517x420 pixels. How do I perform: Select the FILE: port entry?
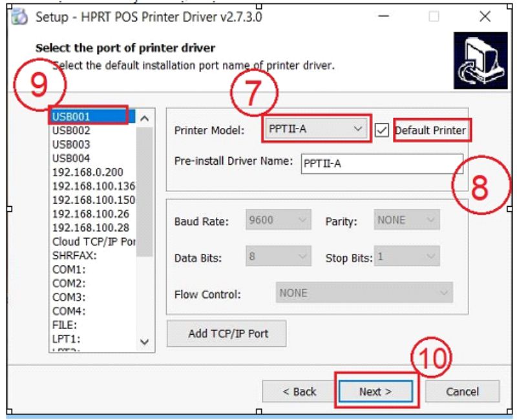tap(65, 324)
